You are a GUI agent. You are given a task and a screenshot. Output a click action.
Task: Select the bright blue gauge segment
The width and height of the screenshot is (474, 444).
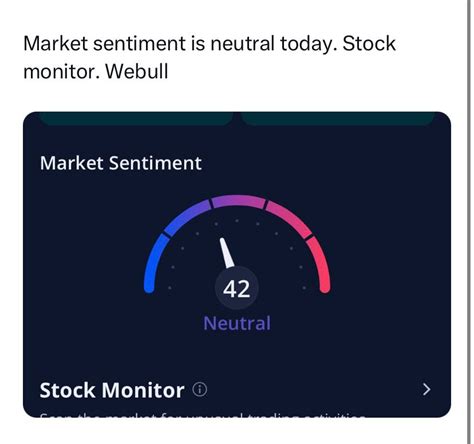(152, 263)
